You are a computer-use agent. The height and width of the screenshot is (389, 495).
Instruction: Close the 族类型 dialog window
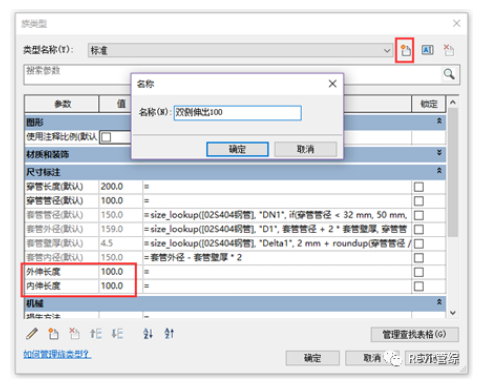click(456, 23)
